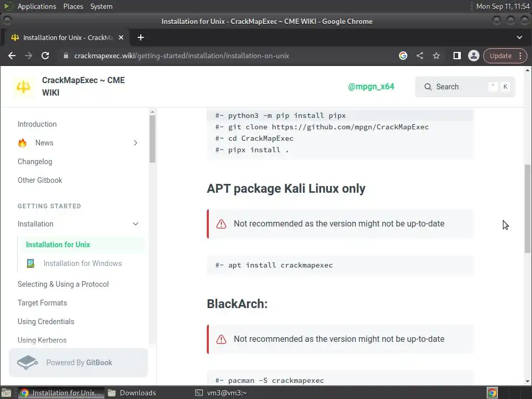Open the Chrome side panel icon
This screenshot has width=532, height=399.
457,56
